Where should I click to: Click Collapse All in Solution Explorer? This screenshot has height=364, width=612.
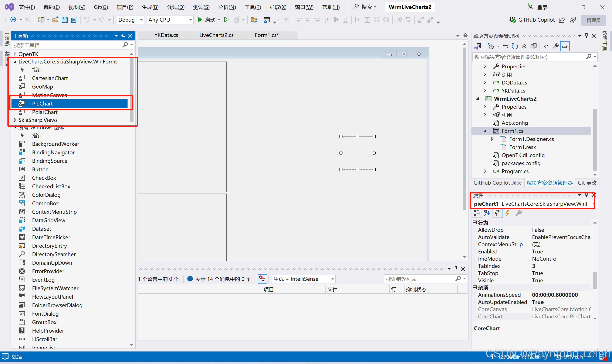tap(524, 46)
